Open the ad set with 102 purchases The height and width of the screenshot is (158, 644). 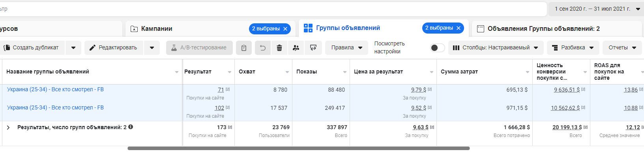coord(55,108)
